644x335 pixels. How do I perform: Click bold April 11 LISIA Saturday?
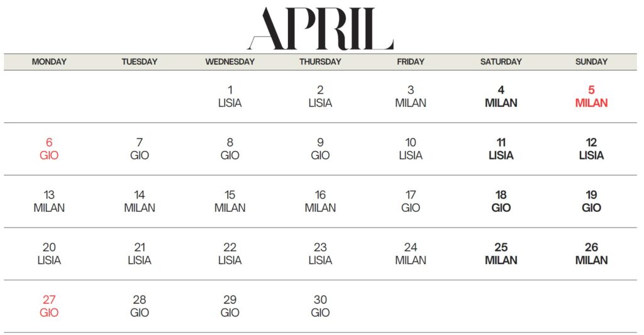pos(501,149)
